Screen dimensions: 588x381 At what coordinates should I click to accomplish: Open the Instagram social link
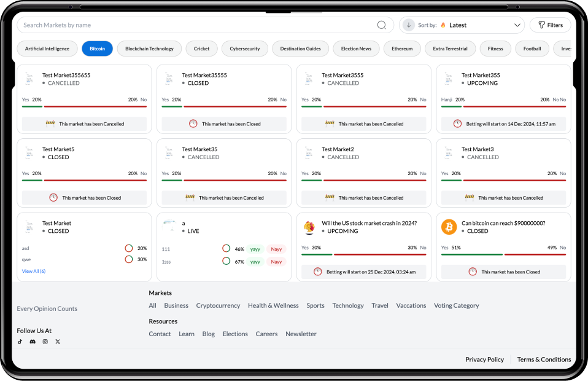pos(45,342)
